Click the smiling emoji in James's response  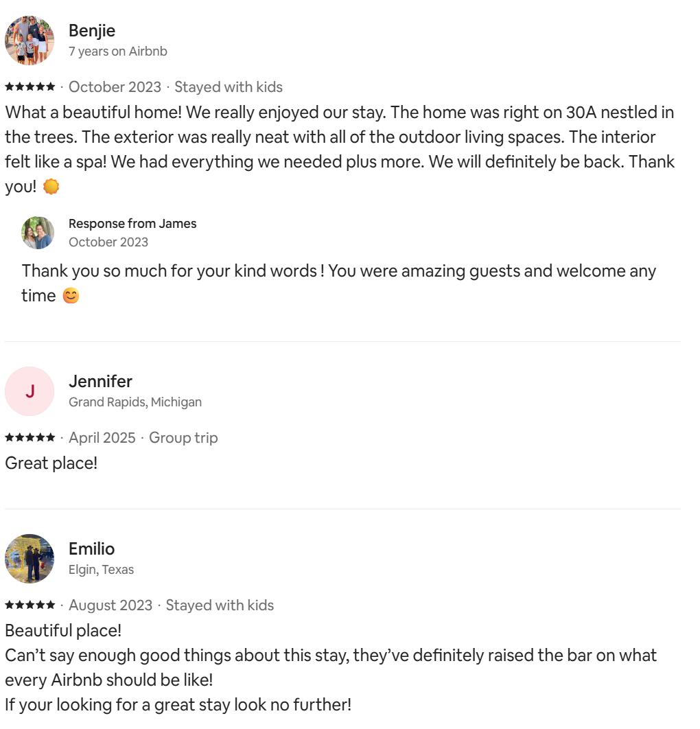(71, 296)
